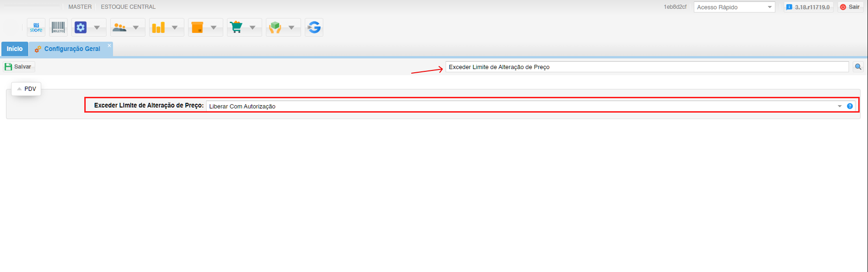Click the blue help question mark icon

[x=850, y=106]
